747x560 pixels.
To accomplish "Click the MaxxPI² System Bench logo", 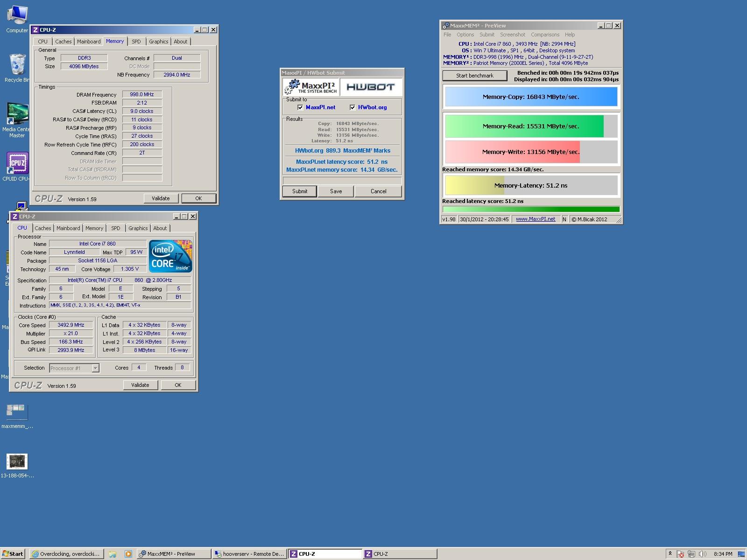I will point(310,87).
